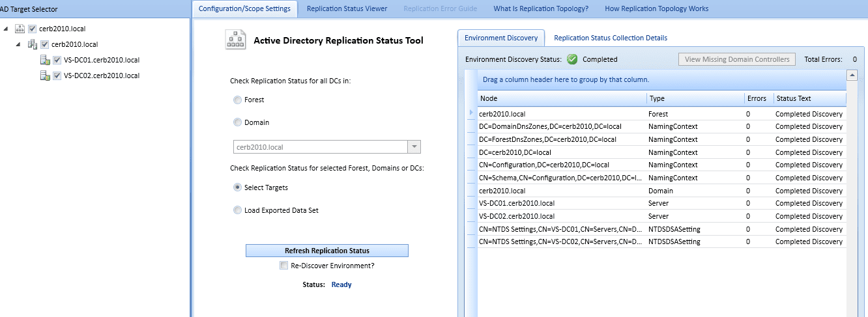Select the DC=DomainDnsZones,DC=cerb2010,DC=local row

[661, 126]
